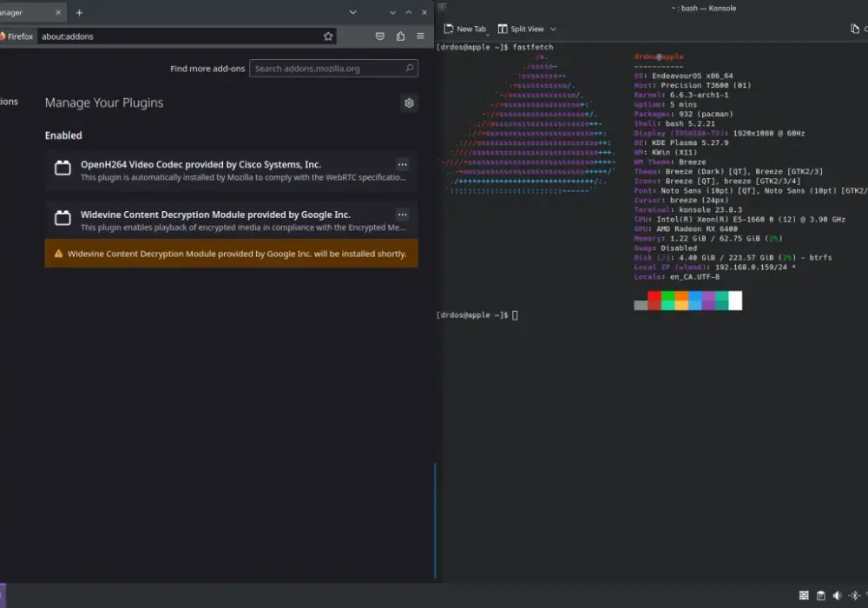Open a new Firefox tab with plus button
Screen dimensions: 868x608
point(79,12)
